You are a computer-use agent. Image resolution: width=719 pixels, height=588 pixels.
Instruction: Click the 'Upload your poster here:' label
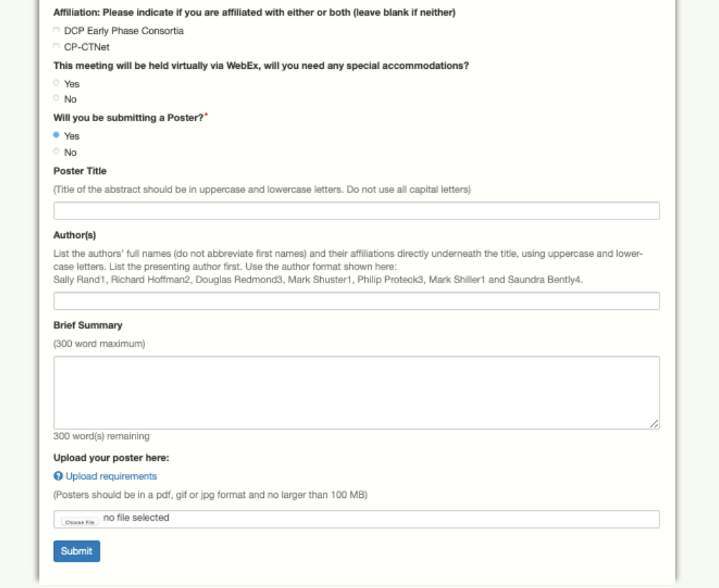(x=111, y=457)
